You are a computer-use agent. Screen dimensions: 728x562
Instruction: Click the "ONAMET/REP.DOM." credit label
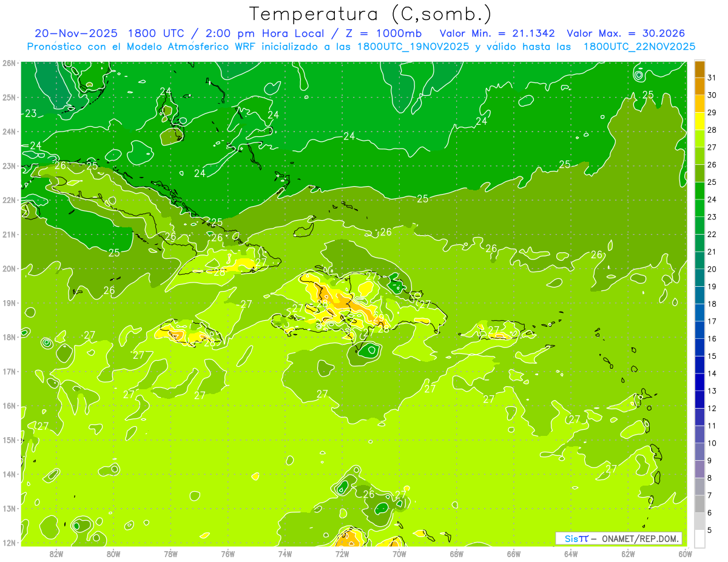click(639, 538)
